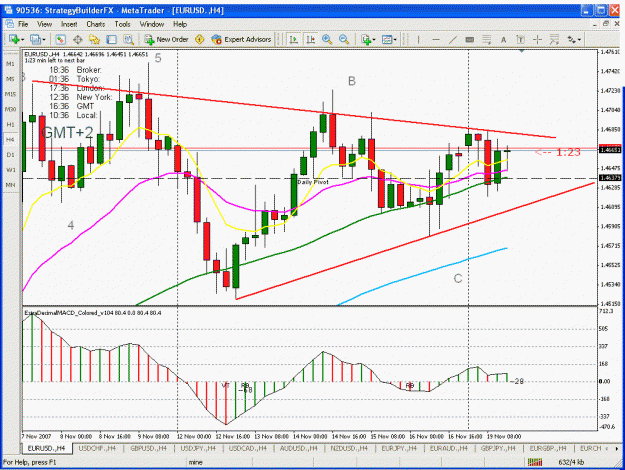
Task: Toggle the Data Window crosshair-circle icon
Action: tap(77, 39)
